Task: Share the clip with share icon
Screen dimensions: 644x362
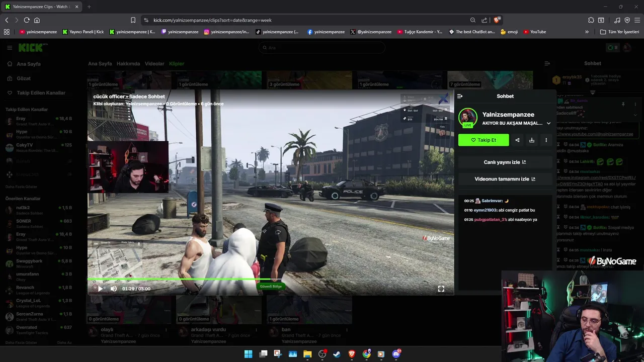Action: point(517,140)
